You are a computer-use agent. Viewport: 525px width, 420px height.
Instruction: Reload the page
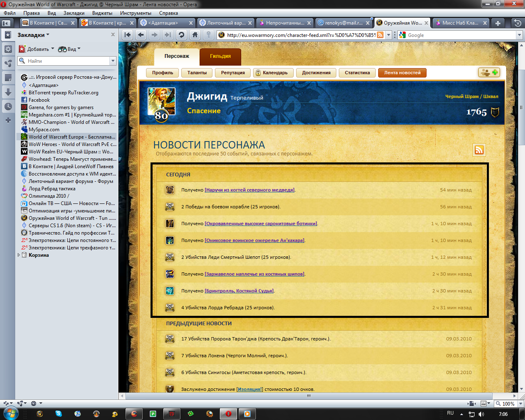click(181, 35)
